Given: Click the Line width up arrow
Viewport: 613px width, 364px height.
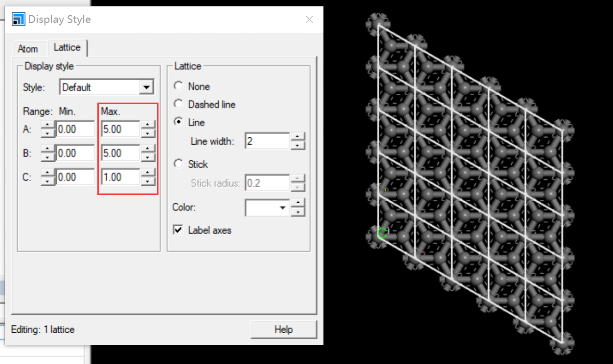Looking at the screenshot, I should pos(297,137).
